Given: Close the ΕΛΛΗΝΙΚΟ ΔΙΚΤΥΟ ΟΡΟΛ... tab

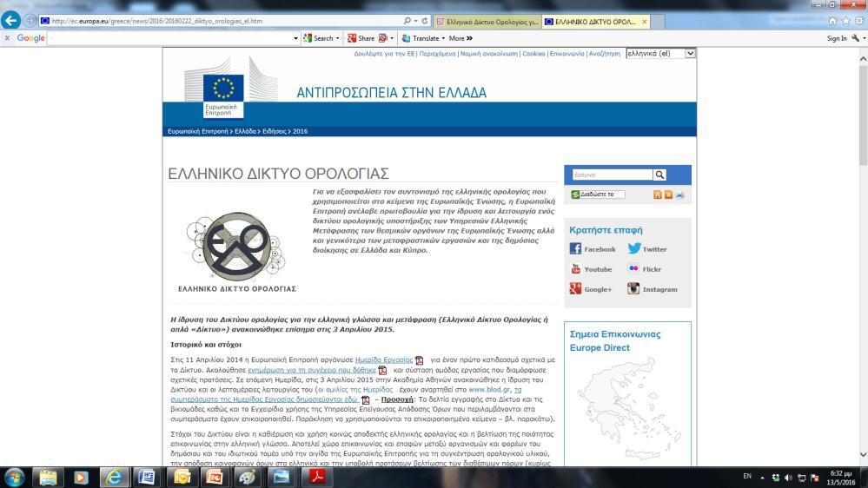Looking at the screenshot, I should click(x=645, y=22).
